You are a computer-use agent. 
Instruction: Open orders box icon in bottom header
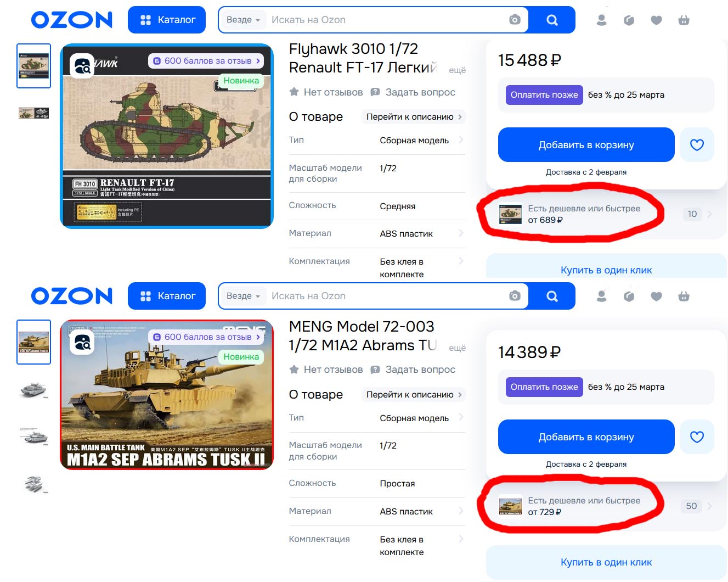pyautogui.click(x=629, y=296)
